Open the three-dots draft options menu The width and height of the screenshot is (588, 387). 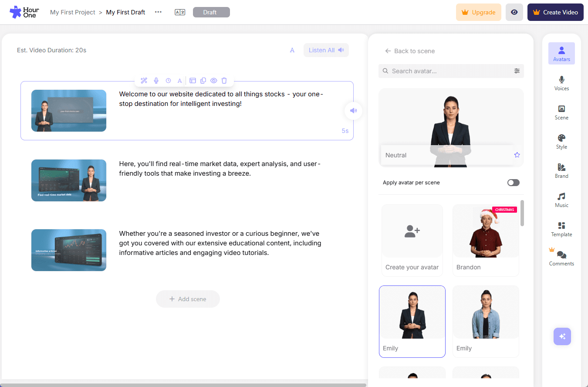pyautogui.click(x=158, y=12)
